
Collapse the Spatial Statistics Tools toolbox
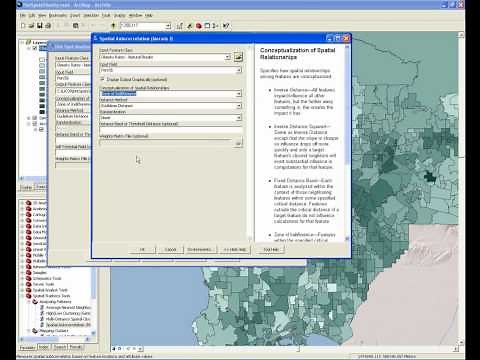point(22,296)
